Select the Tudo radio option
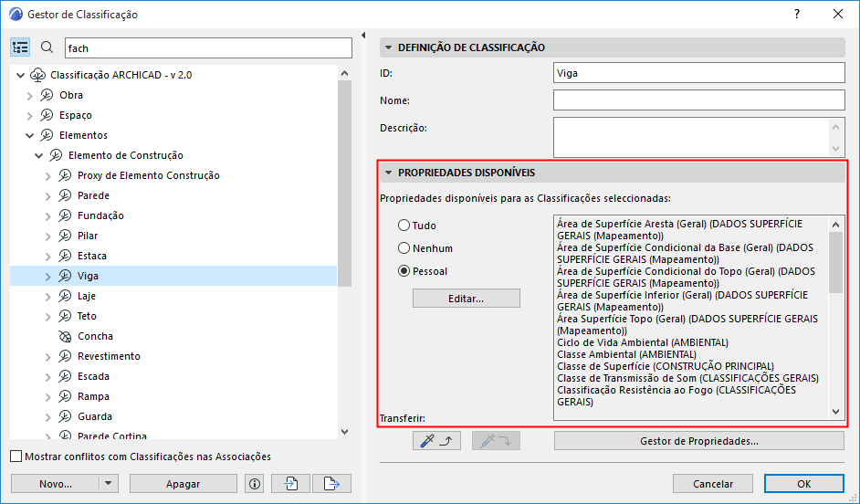Image resolution: width=860 pixels, height=504 pixels. tap(404, 226)
